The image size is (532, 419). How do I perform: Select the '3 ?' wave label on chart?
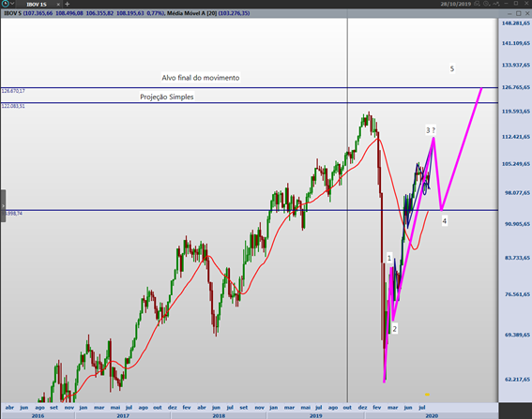click(431, 130)
